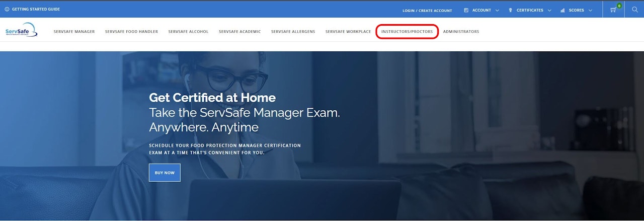Click 'Take the ServSafe Manager Exam.' text

click(245, 112)
